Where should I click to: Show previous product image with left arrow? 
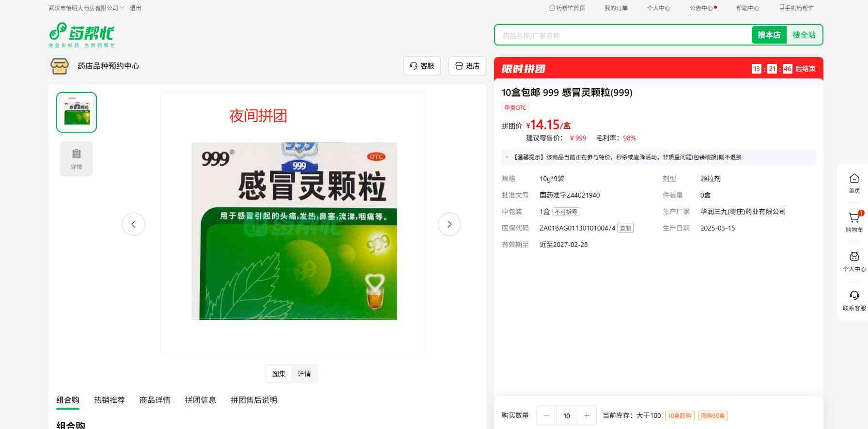click(134, 224)
